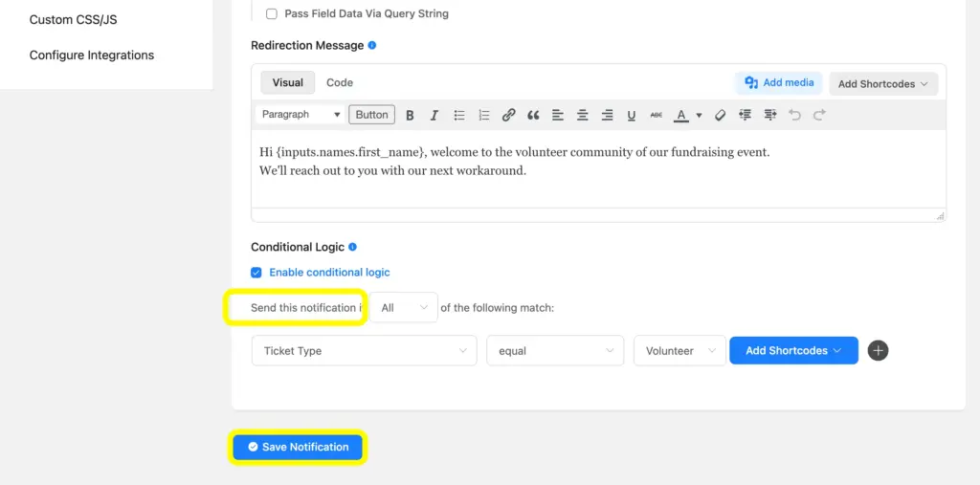Click the Add media button

(779, 82)
